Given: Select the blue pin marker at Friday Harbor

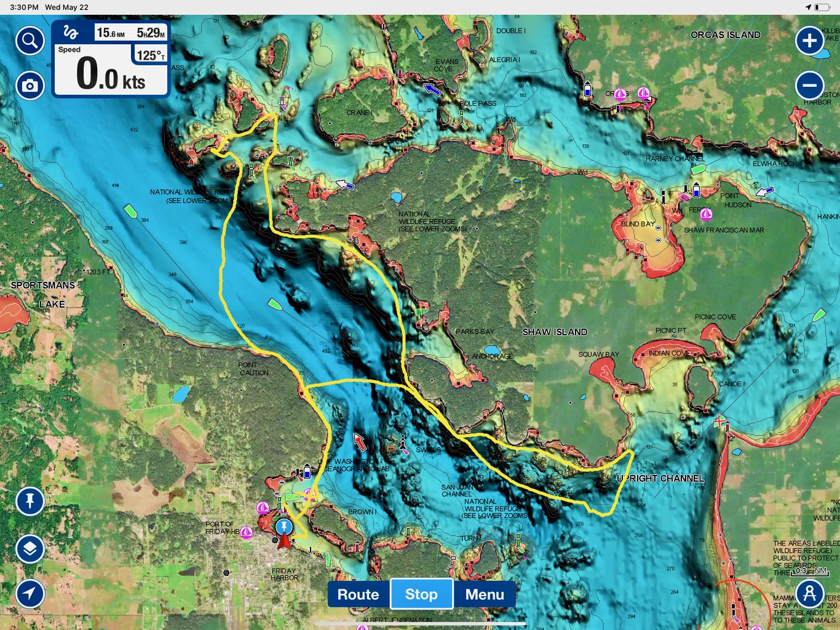Looking at the screenshot, I should click(x=283, y=527).
